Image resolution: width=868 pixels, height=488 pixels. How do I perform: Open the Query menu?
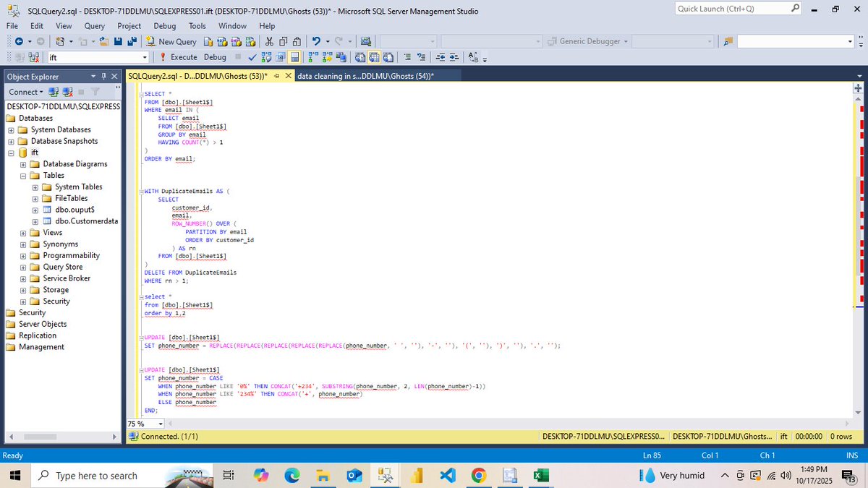pyautogui.click(x=94, y=25)
